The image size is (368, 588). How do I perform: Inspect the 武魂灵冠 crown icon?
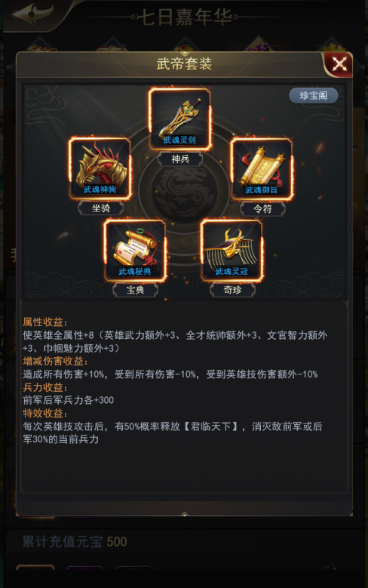coord(232,251)
